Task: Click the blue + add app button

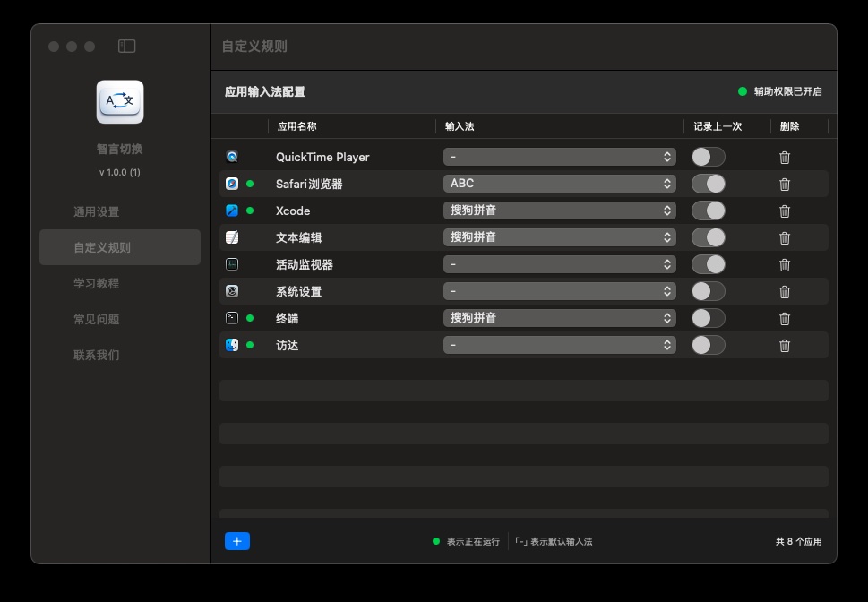Action: coord(236,540)
